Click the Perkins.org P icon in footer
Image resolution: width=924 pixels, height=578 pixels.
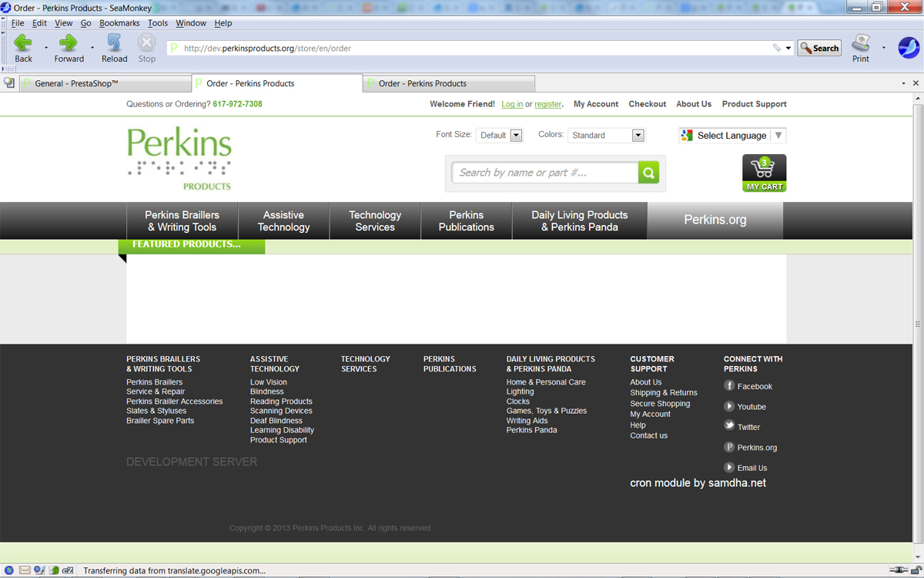pos(729,447)
